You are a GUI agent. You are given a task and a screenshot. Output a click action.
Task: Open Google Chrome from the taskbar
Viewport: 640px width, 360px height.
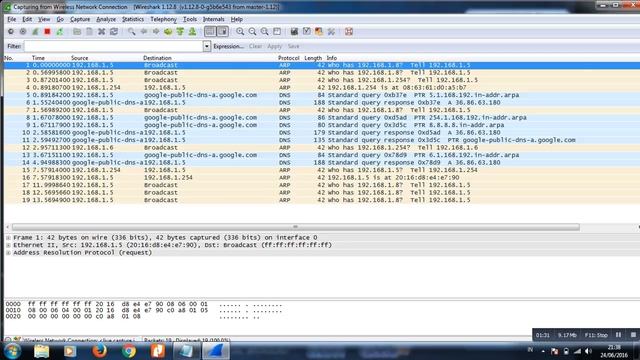[x=129, y=351]
